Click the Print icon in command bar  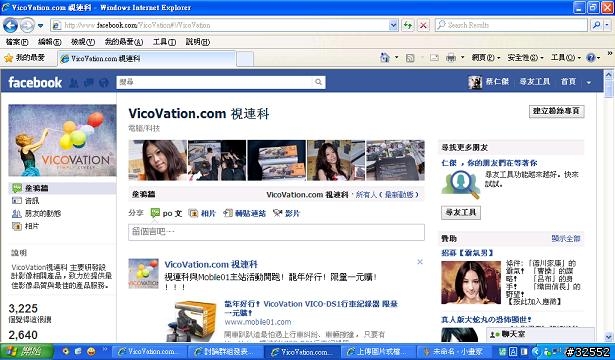(x=451, y=58)
